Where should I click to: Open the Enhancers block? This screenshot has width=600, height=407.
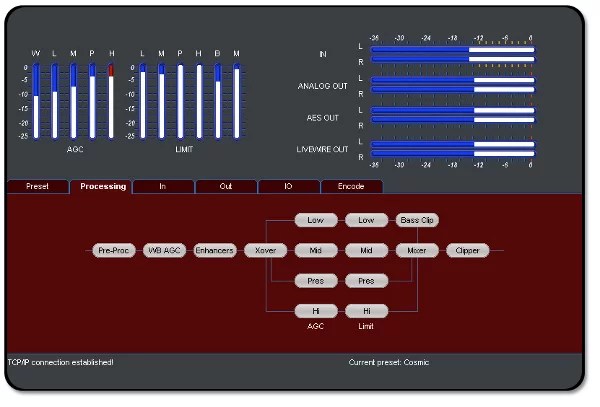point(214,250)
